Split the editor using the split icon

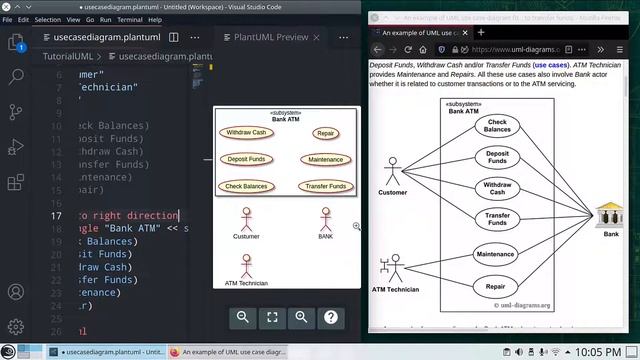coord(174,37)
